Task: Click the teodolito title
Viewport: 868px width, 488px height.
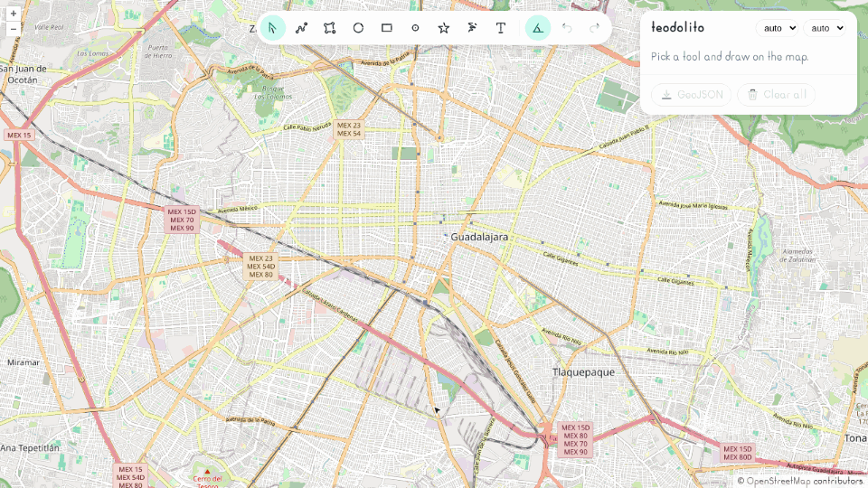Action: pyautogui.click(x=677, y=27)
